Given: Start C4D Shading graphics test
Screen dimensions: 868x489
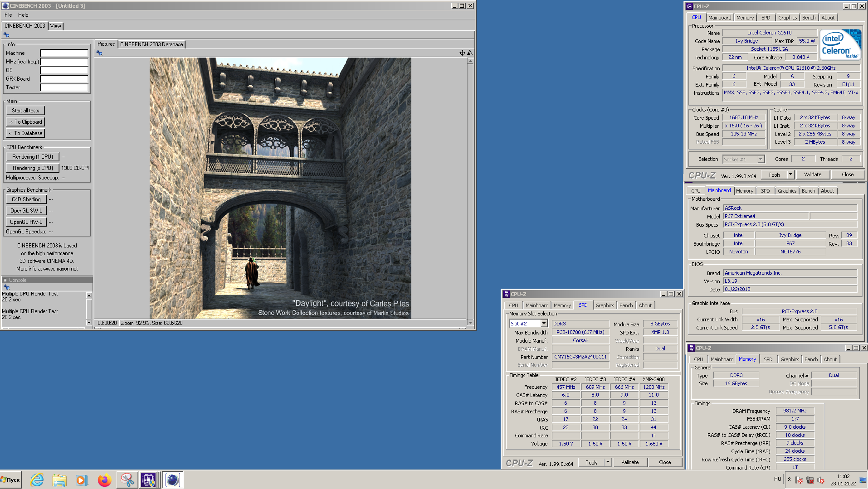Looking at the screenshot, I should 26,199.
